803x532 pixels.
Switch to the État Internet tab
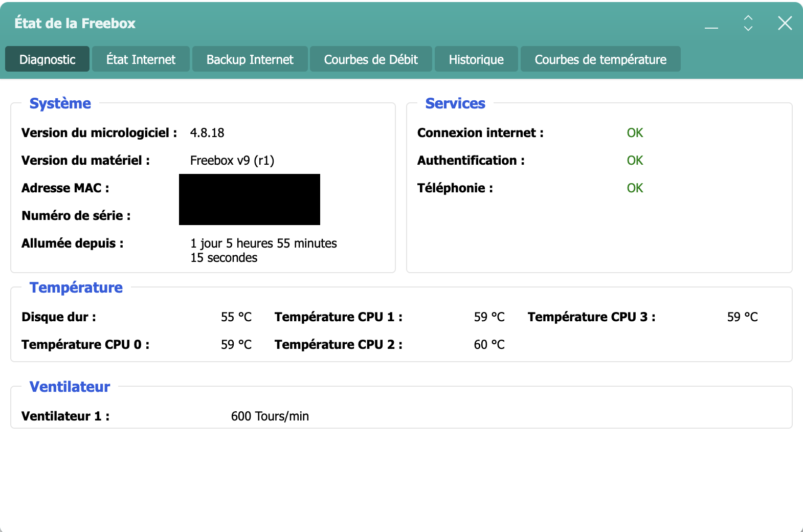pos(141,59)
